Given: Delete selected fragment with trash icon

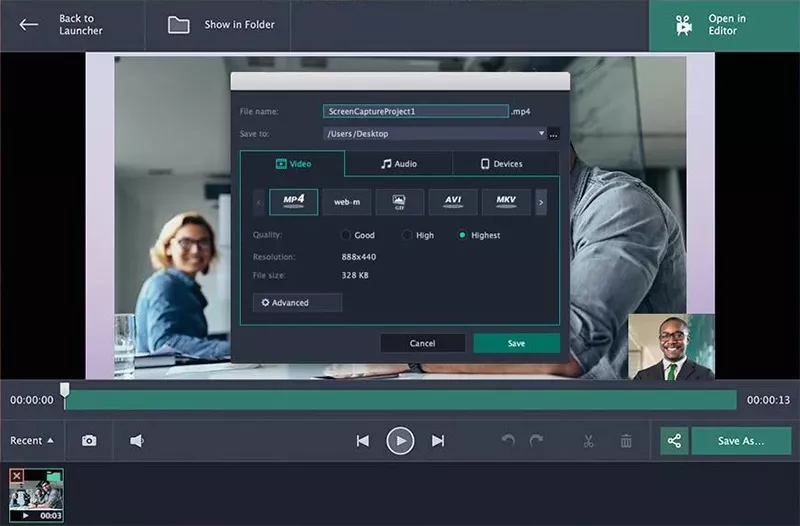Looking at the screenshot, I should pyautogui.click(x=626, y=441).
